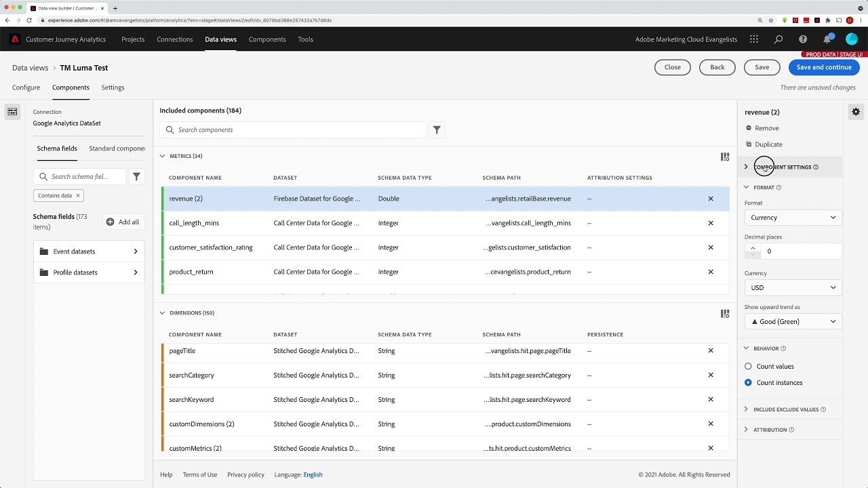Click the Save and continue button
Viewport: 868px width, 488px height.
(x=824, y=67)
